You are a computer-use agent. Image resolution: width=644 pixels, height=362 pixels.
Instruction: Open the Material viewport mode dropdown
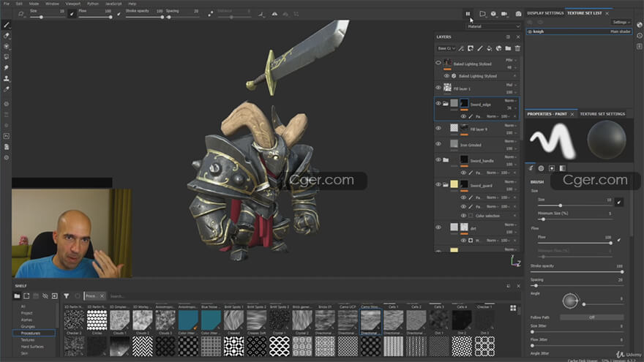(493, 26)
